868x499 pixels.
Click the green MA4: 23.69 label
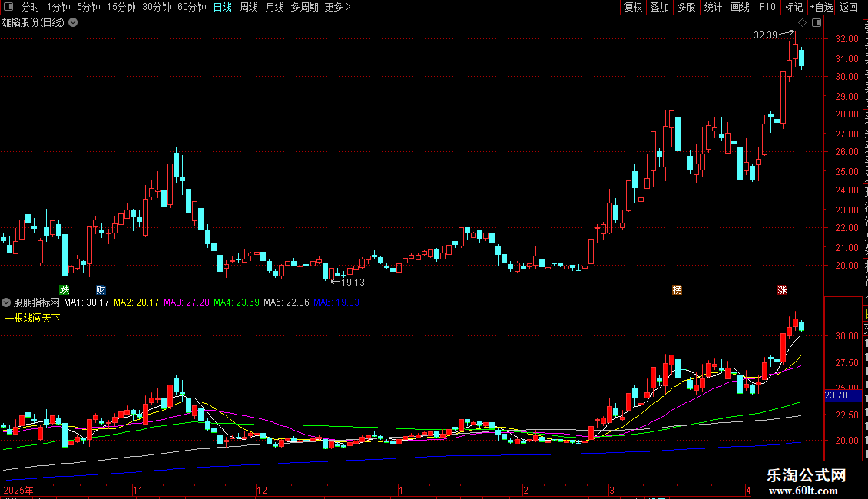[237, 302]
